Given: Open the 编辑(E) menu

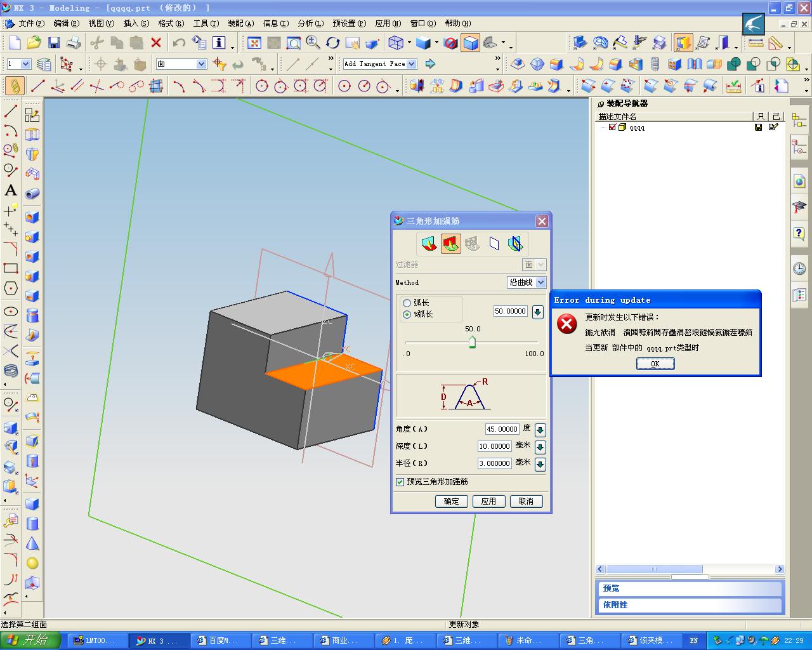Looking at the screenshot, I should tap(66, 23).
